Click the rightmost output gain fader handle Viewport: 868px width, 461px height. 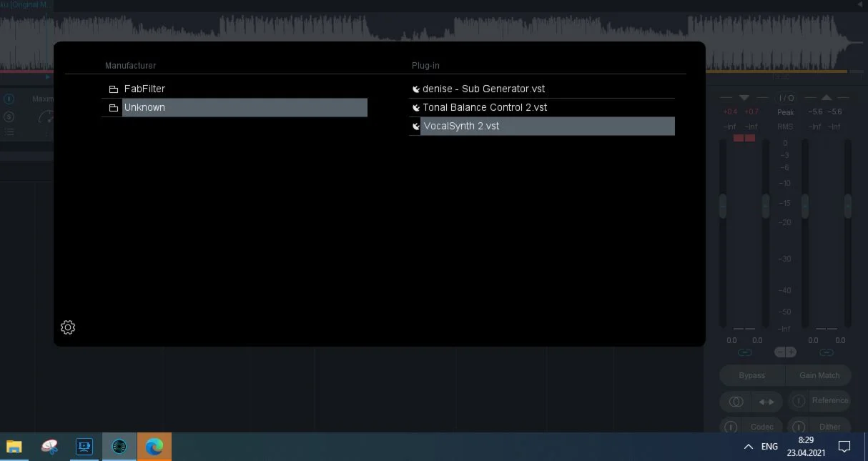(x=848, y=207)
